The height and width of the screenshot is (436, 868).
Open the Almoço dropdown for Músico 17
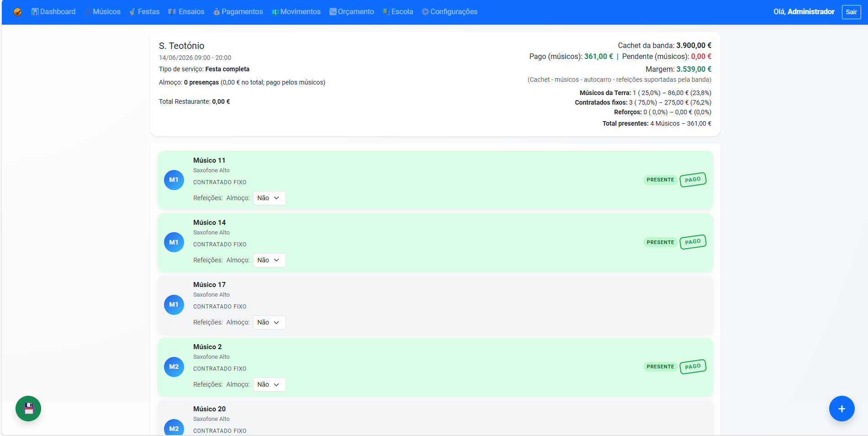pyautogui.click(x=269, y=322)
